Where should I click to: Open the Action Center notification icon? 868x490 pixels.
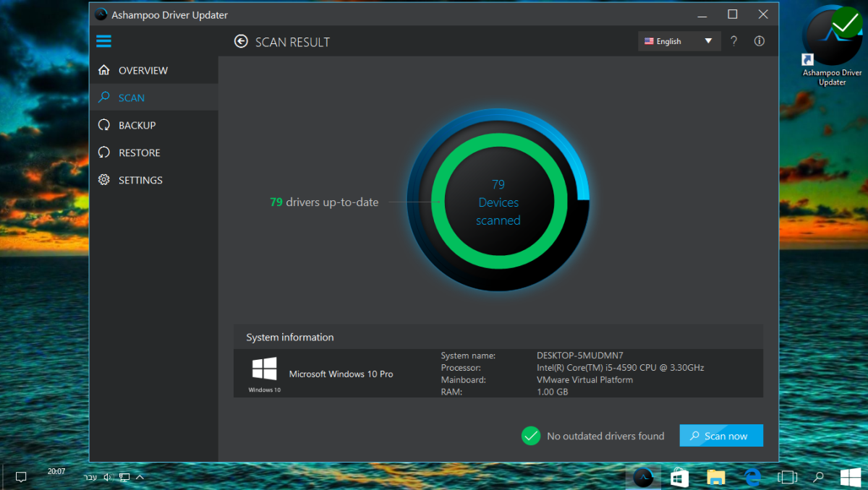(21, 477)
